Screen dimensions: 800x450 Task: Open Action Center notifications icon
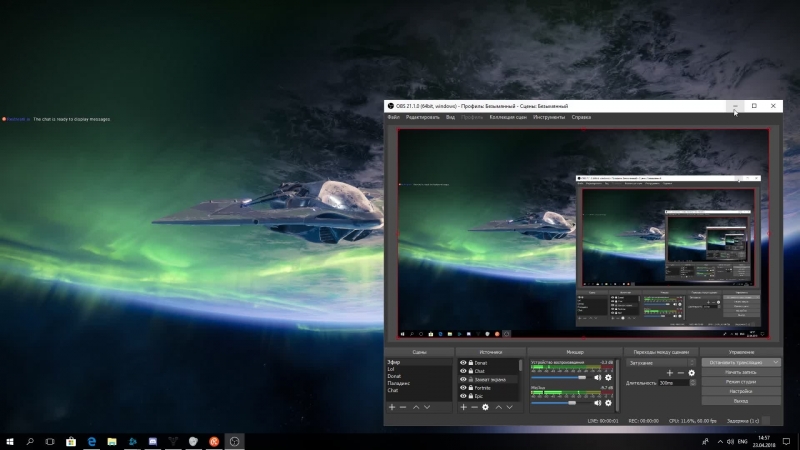click(786, 441)
